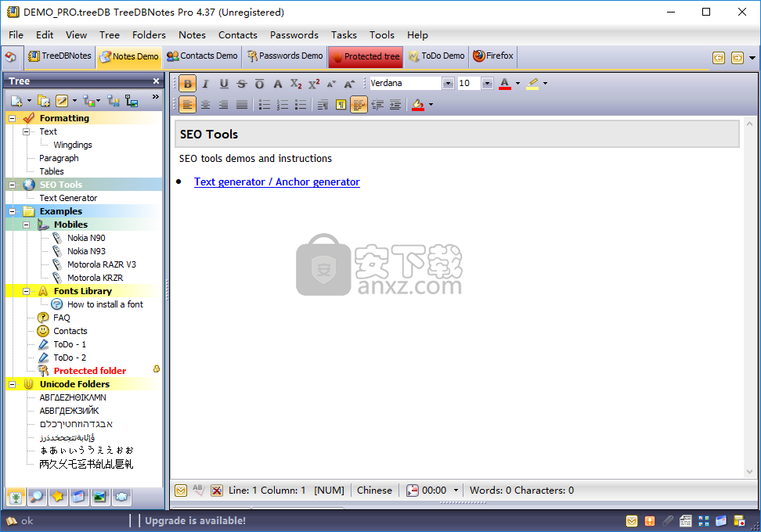Align paragraph right
The width and height of the screenshot is (761, 532).
pos(224,105)
